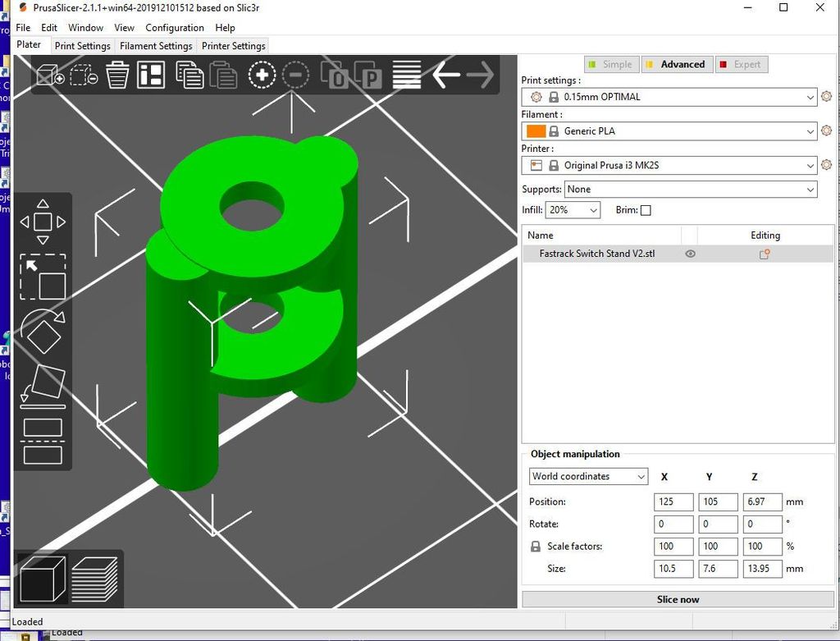This screenshot has width=840, height=641.
Task: Open the Configuration menu
Action: click(174, 28)
